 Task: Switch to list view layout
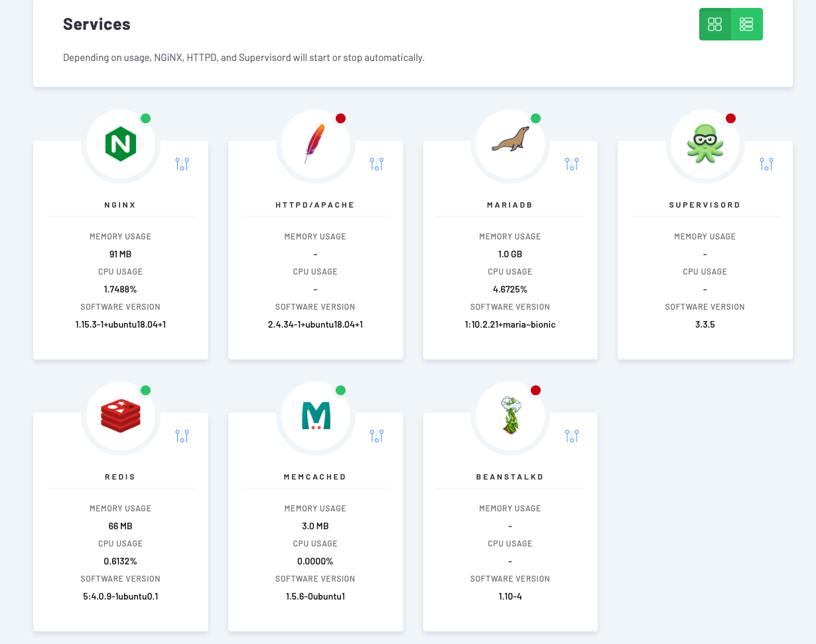click(746, 25)
